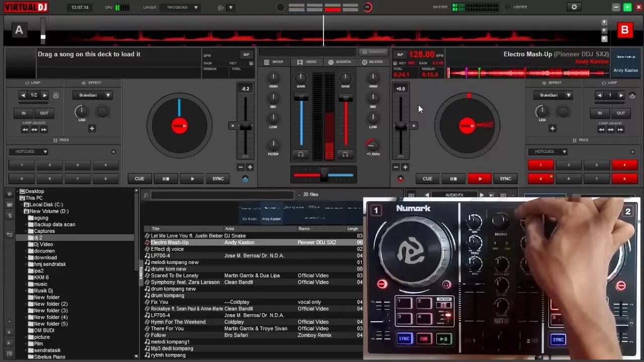Open right deck HOTCUES pad dropdown
Image resolution: width=644 pixels, height=362 pixels.
click(x=548, y=152)
